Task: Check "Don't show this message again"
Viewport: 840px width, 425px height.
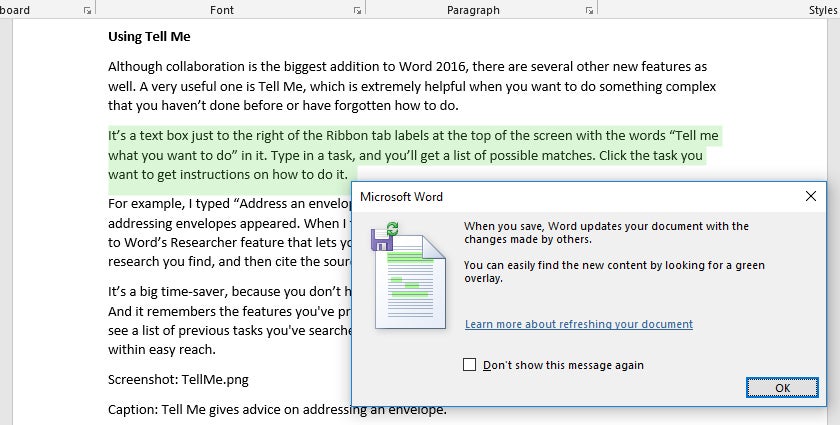Action: (469, 365)
